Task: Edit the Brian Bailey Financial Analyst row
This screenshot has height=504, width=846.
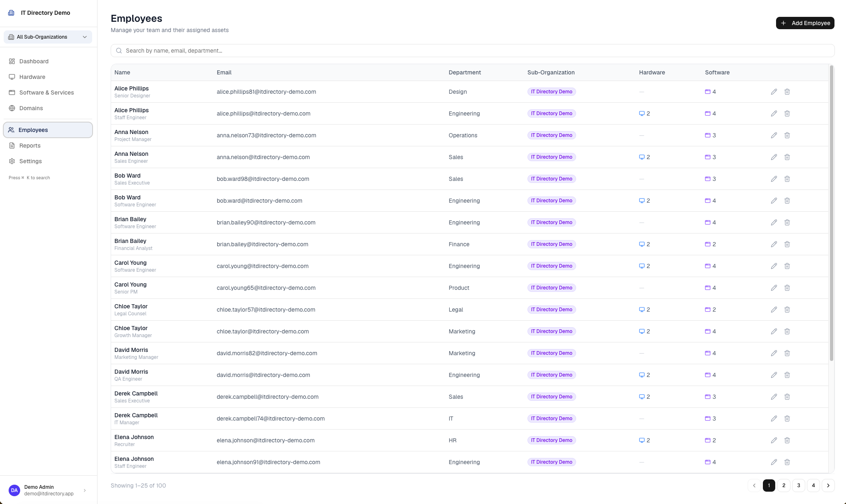Action: coord(774,244)
